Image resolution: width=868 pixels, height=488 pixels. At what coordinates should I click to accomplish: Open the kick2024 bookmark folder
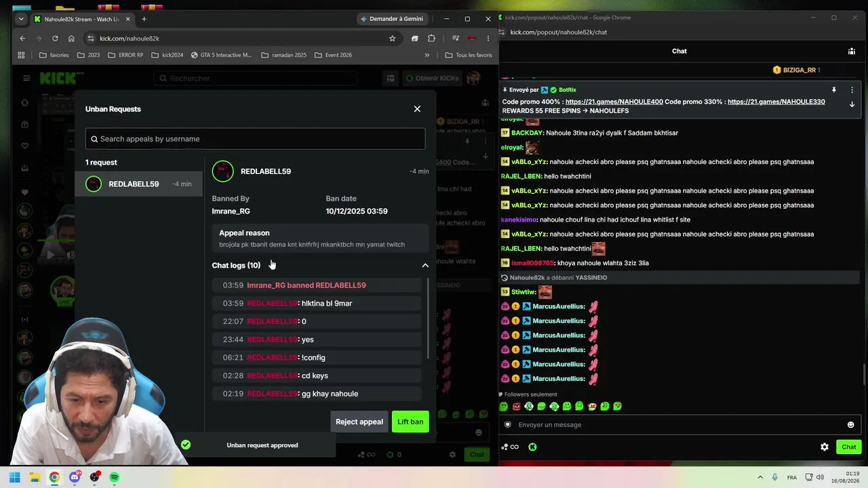(167, 55)
